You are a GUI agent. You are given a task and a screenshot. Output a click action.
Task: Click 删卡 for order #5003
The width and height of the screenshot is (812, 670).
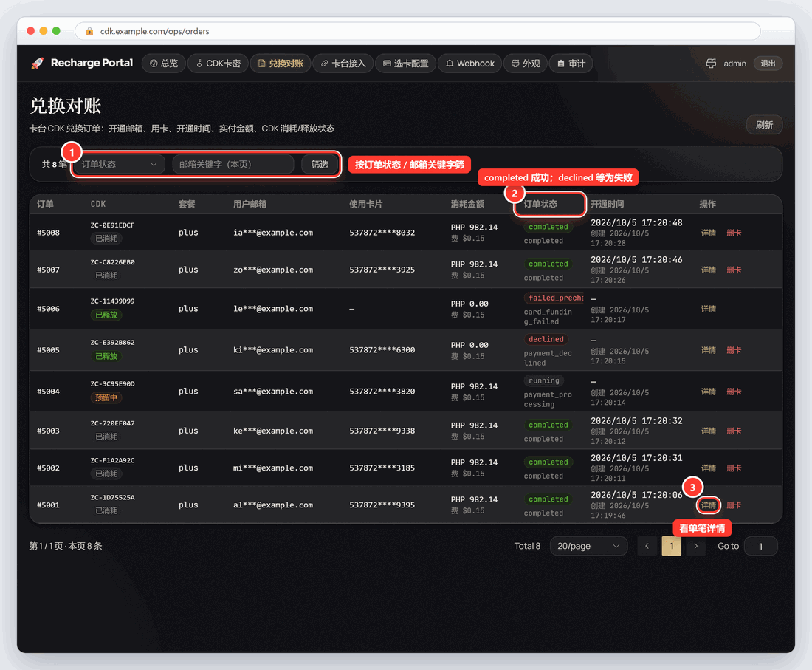pos(734,431)
